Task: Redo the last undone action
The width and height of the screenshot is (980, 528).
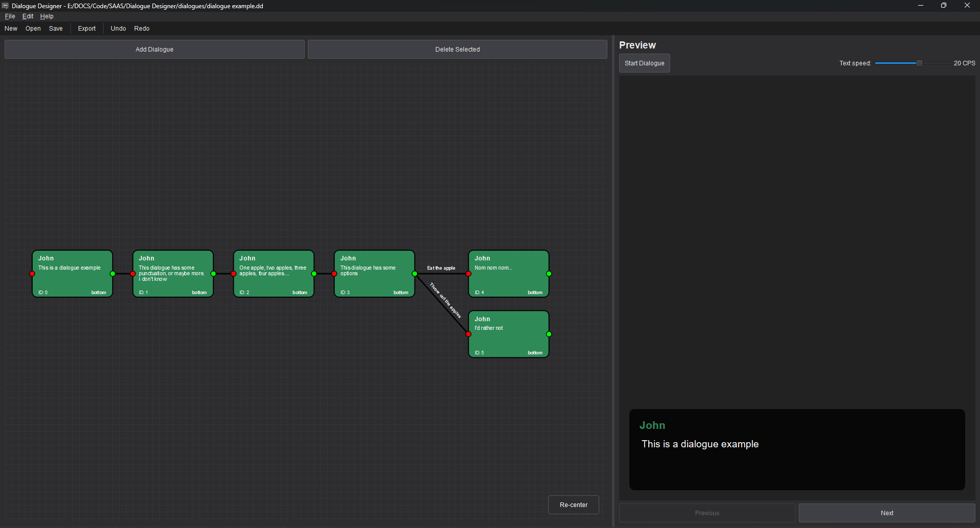Action: (142, 28)
